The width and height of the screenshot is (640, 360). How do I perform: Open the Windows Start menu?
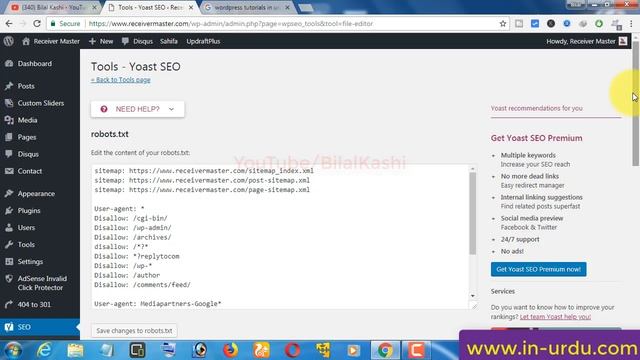tap(13, 350)
